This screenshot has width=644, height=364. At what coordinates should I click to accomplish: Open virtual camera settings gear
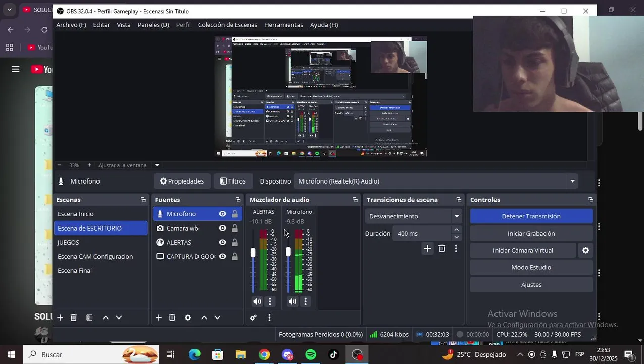(586, 250)
